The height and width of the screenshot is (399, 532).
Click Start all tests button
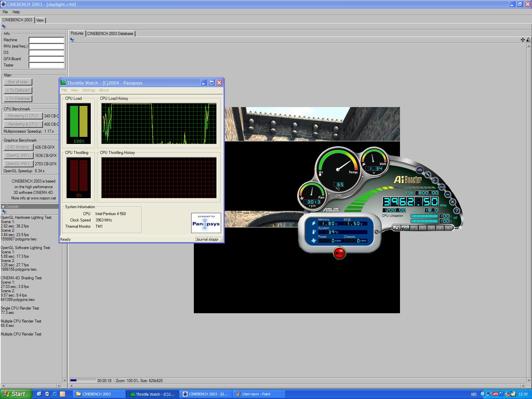point(18,82)
